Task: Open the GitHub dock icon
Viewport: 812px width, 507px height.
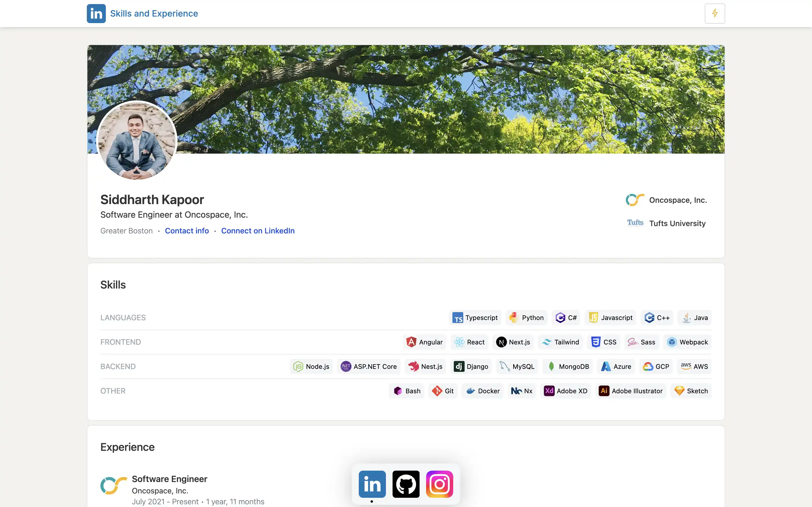Action: point(406,484)
